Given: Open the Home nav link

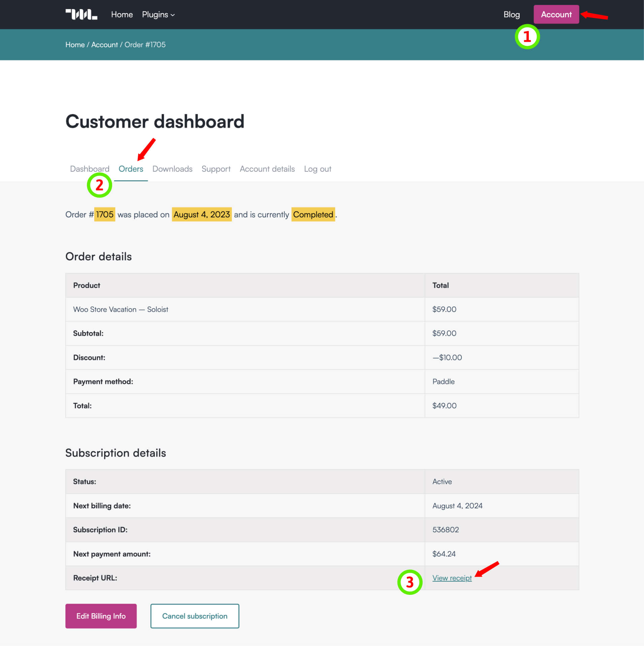Looking at the screenshot, I should [x=122, y=14].
